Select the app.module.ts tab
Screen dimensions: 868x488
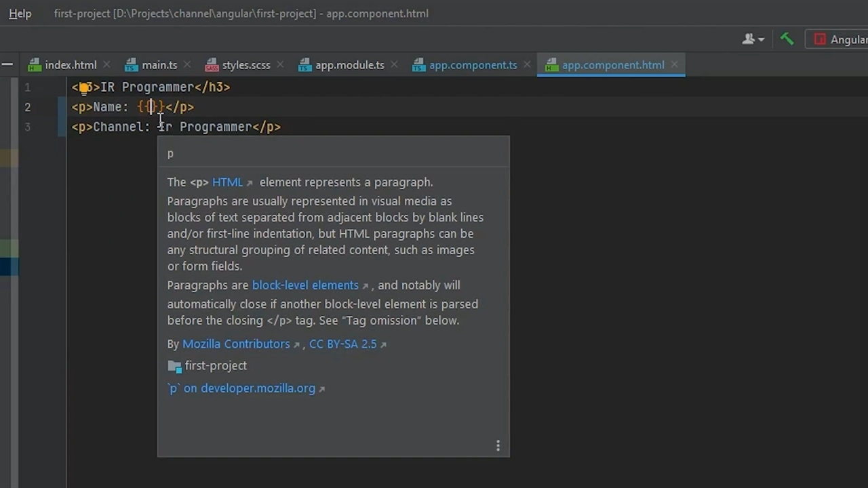pyautogui.click(x=349, y=65)
